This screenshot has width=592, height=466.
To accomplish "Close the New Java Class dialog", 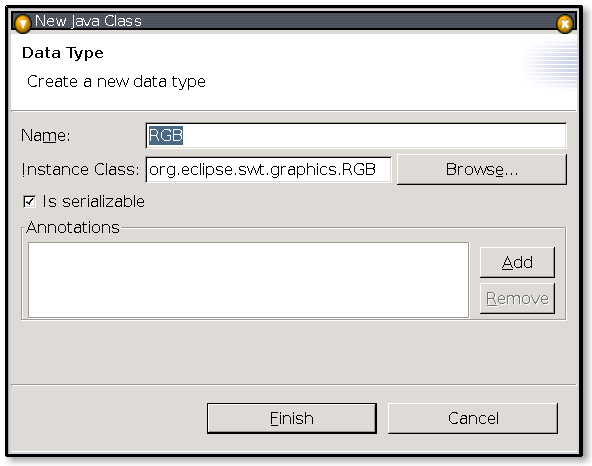I will 564,24.
